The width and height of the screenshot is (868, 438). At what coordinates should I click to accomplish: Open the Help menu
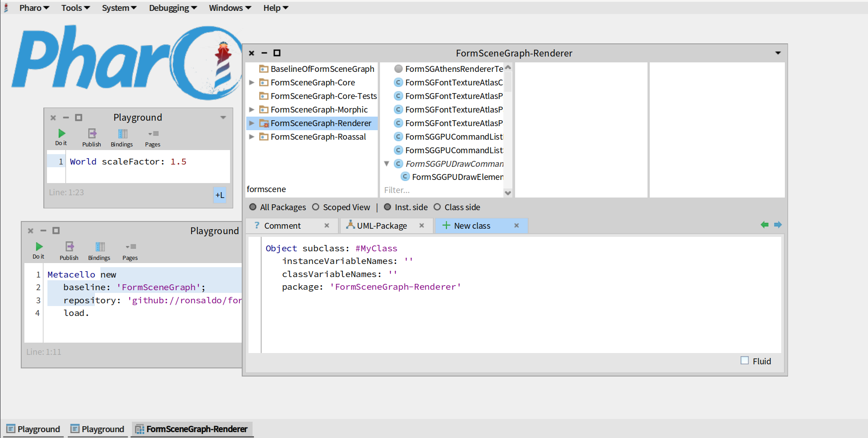(x=276, y=8)
